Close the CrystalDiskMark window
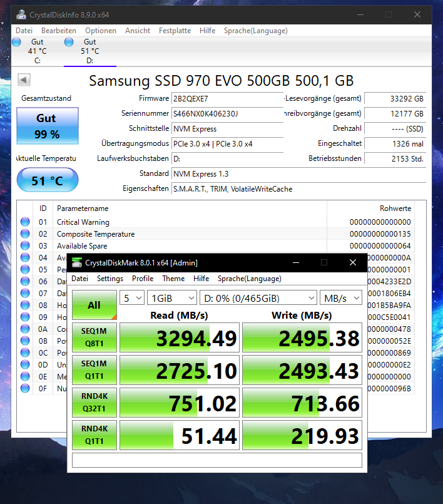The height and width of the screenshot is (504, 443). tap(353, 262)
